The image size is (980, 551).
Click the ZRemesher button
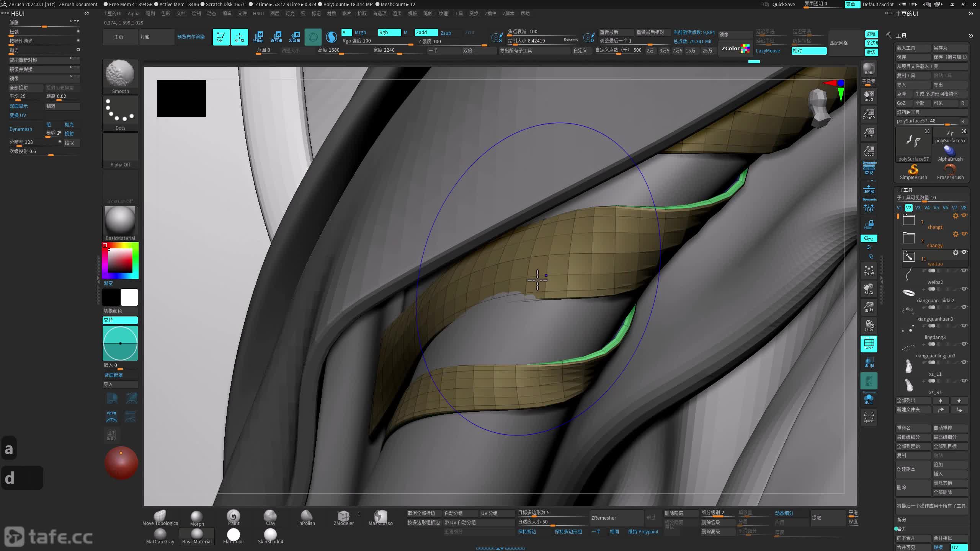tap(617, 518)
